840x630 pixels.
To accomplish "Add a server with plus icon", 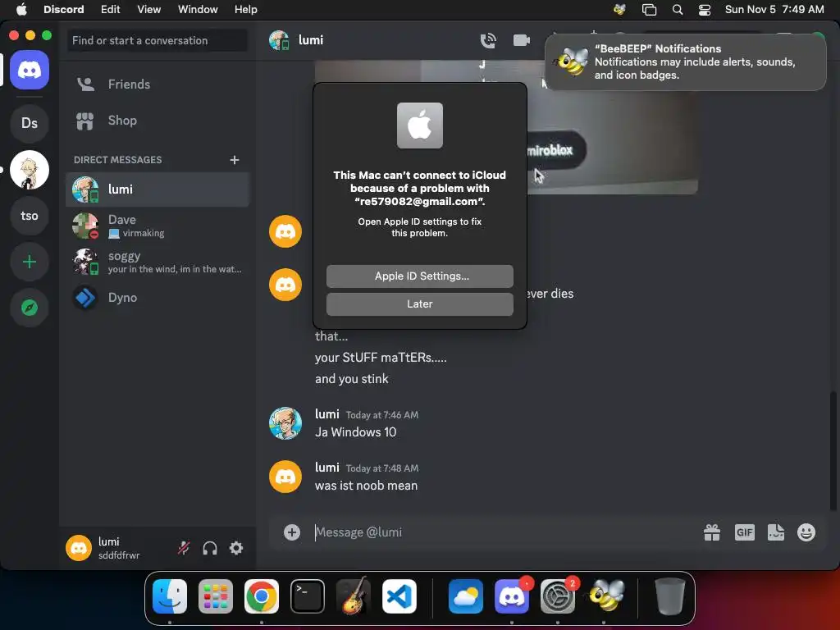I will [x=30, y=262].
